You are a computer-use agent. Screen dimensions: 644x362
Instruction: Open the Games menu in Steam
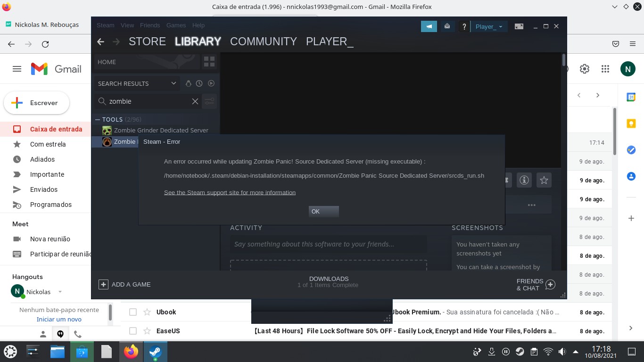(176, 25)
